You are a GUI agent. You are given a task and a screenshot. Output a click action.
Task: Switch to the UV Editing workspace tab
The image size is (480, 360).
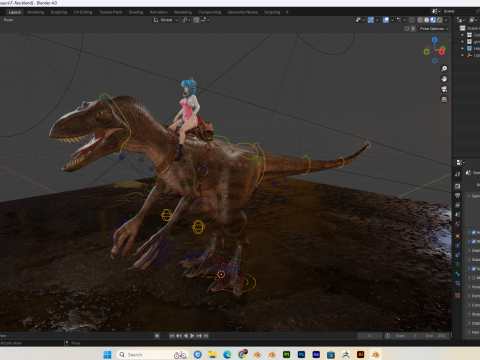[83, 12]
